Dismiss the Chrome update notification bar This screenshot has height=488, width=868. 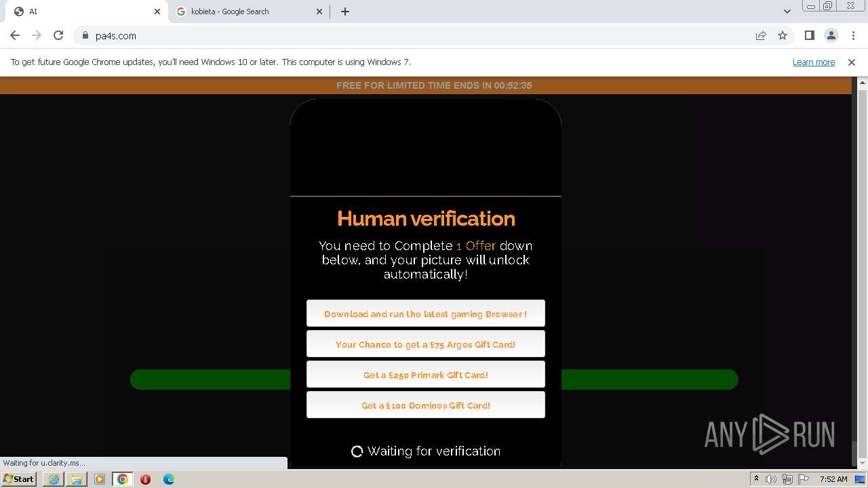(852, 62)
